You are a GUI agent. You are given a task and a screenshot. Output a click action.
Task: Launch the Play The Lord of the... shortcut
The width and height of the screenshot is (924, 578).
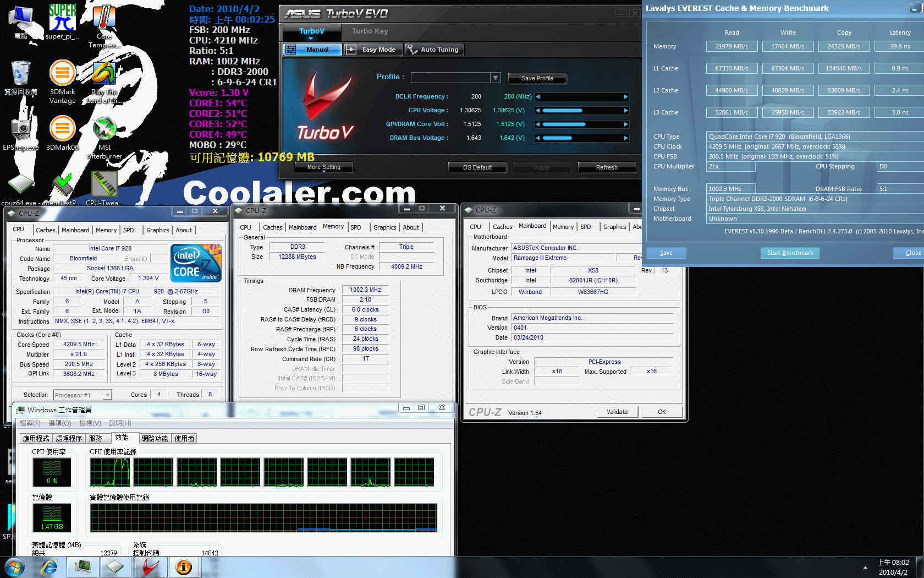tap(104, 82)
